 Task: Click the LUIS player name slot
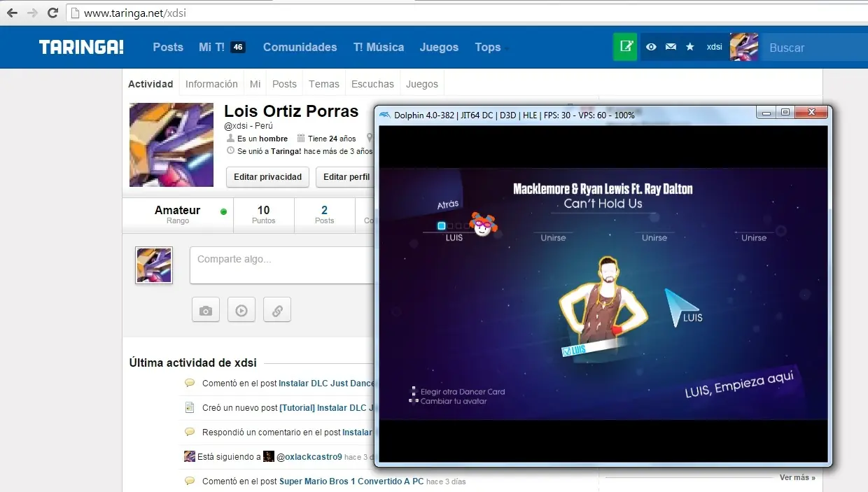pyautogui.click(x=454, y=238)
